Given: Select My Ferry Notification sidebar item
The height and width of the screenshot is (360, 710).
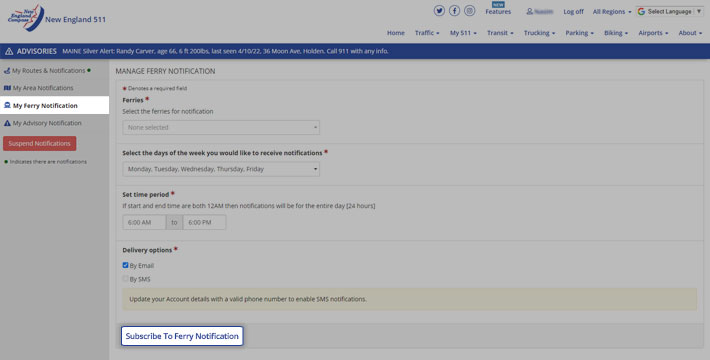Looking at the screenshot, I should (x=54, y=106).
